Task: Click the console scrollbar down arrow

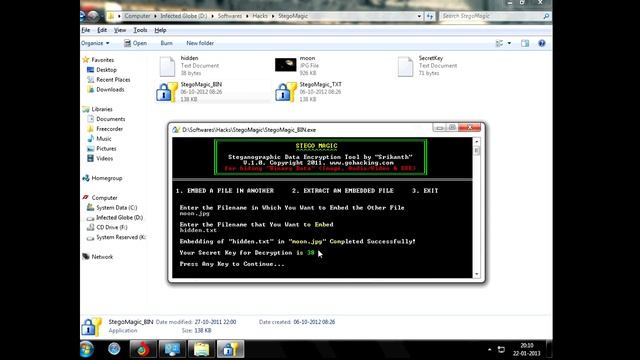Action: coord(476,274)
